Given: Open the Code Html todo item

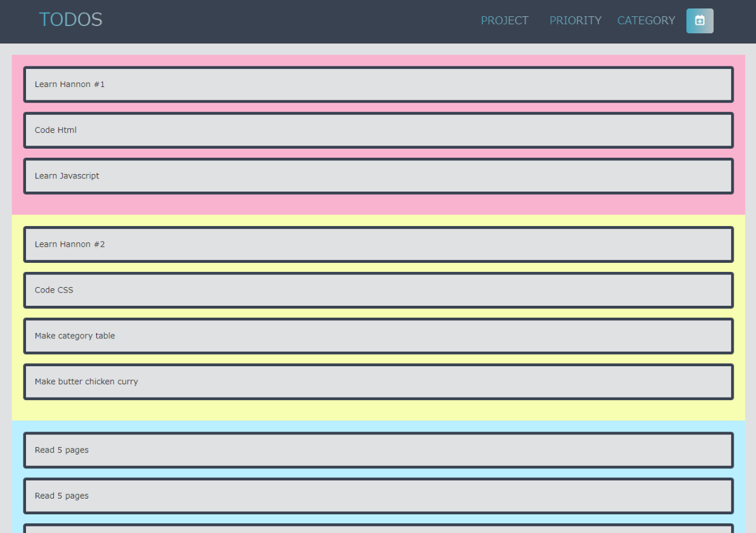Looking at the screenshot, I should [x=378, y=130].
